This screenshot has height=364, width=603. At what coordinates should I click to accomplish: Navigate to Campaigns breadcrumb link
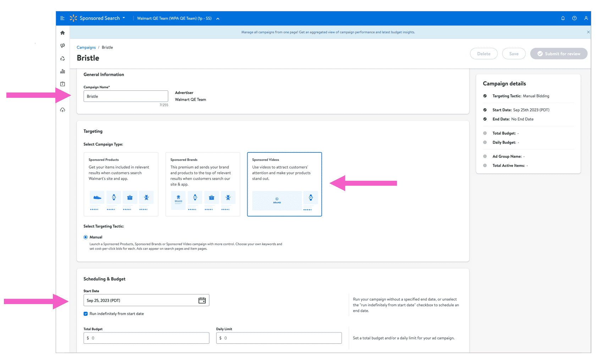[x=86, y=47]
